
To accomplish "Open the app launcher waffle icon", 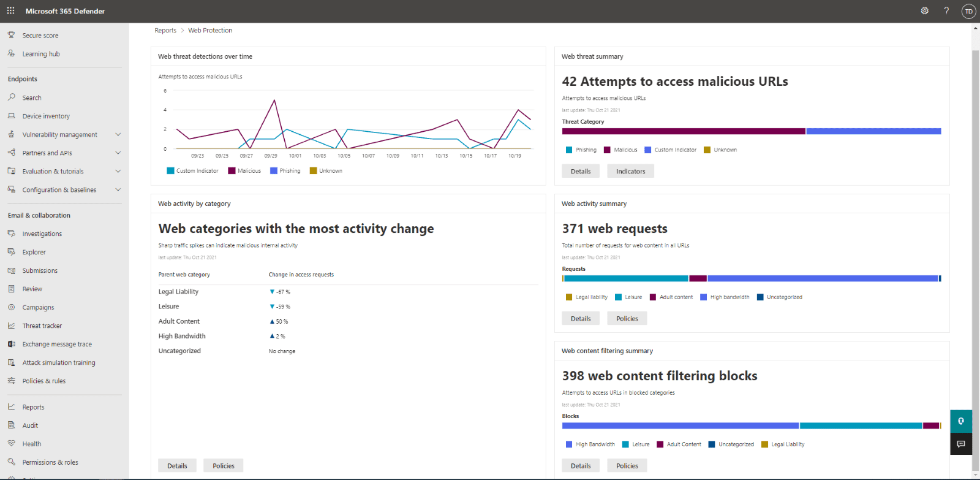I will (10, 11).
